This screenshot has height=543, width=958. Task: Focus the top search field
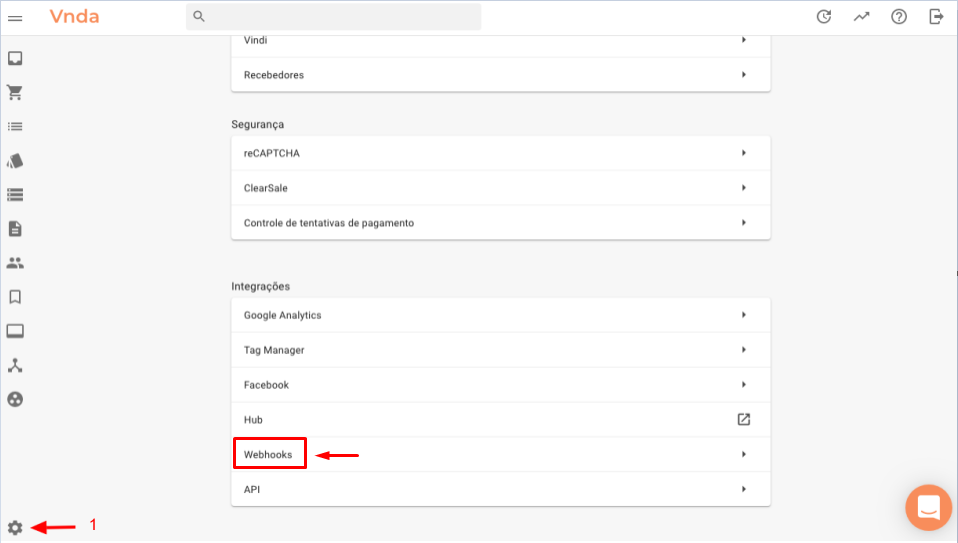click(x=334, y=16)
